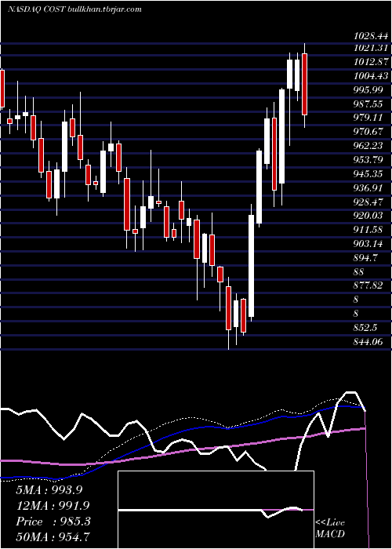Select the 995.99 price label
The image size is (392, 549).
click(x=368, y=89)
